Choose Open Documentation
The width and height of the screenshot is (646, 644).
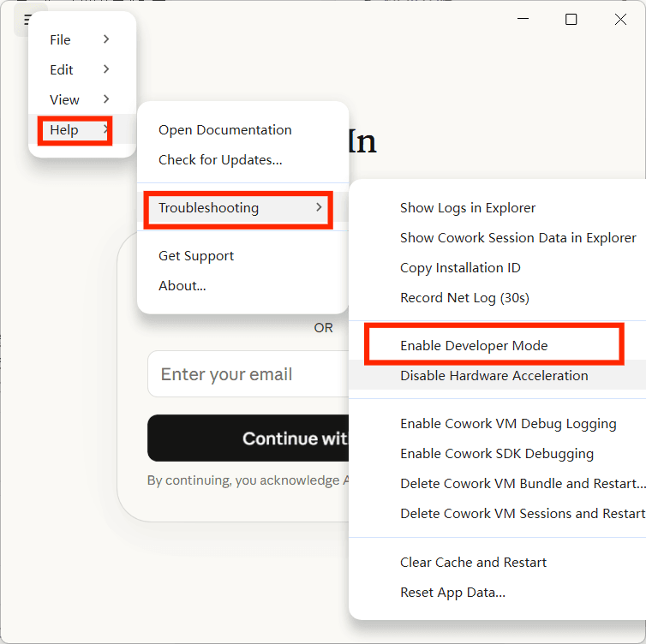point(242,129)
